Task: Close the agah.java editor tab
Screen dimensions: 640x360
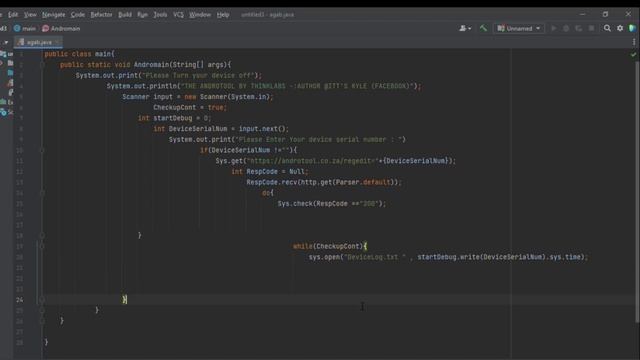Action: 57,42
